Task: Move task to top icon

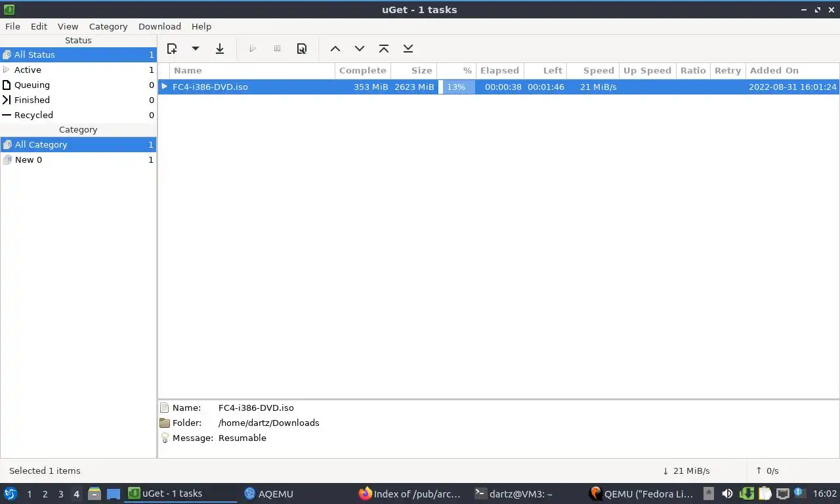Action: 384,49
